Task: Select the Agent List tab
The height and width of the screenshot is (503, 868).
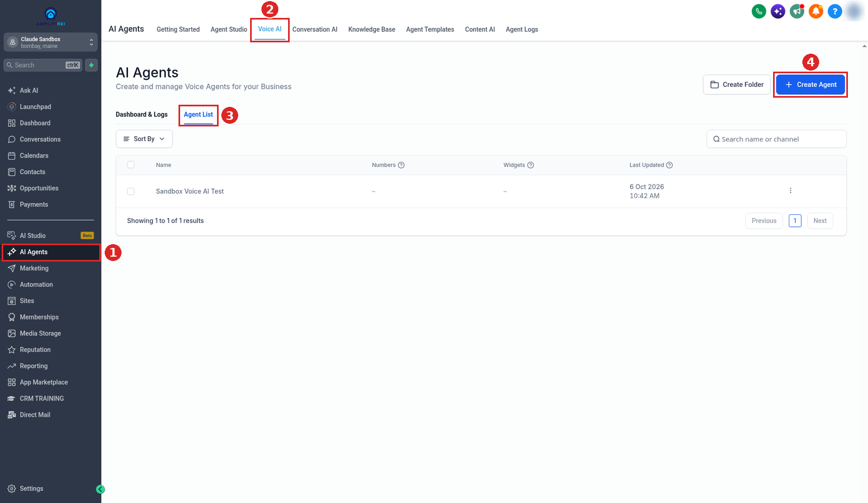Action: click(x=199, y=114)
